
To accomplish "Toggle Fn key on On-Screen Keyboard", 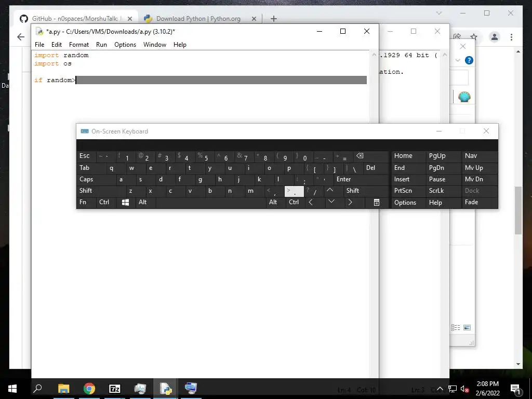I will pos(86,202).
